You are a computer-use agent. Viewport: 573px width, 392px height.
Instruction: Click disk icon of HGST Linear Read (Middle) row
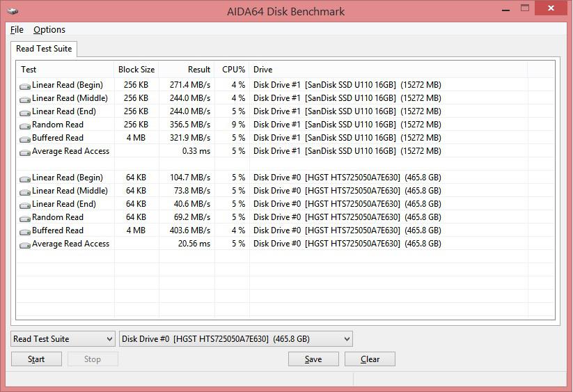pyautogui.click(x=25, y=192)
